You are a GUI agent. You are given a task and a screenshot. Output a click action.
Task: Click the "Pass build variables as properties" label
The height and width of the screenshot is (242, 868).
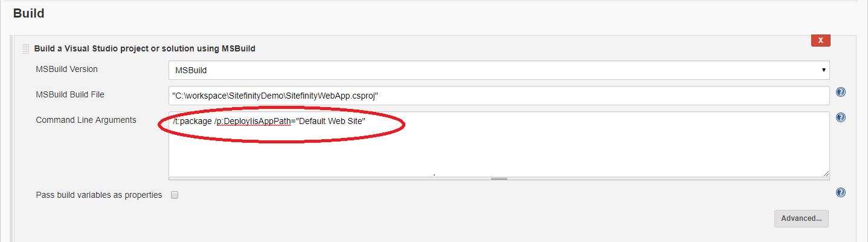point(98,195)
